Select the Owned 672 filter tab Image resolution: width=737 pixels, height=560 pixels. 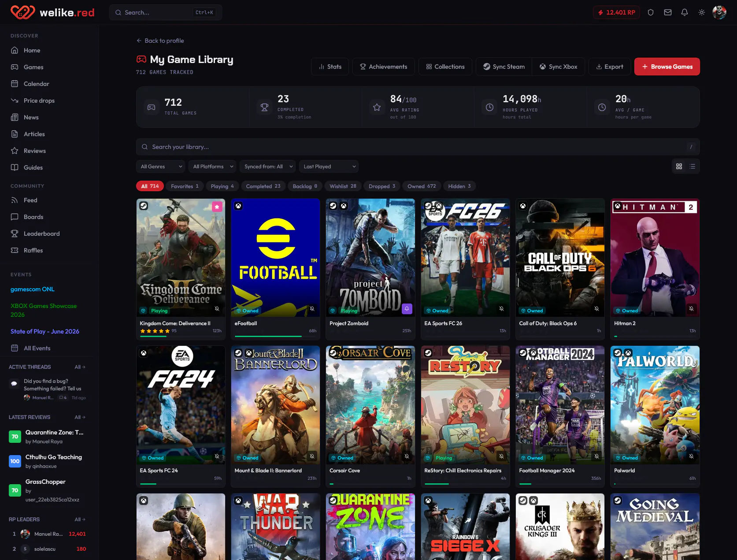(x=422, y=186)
